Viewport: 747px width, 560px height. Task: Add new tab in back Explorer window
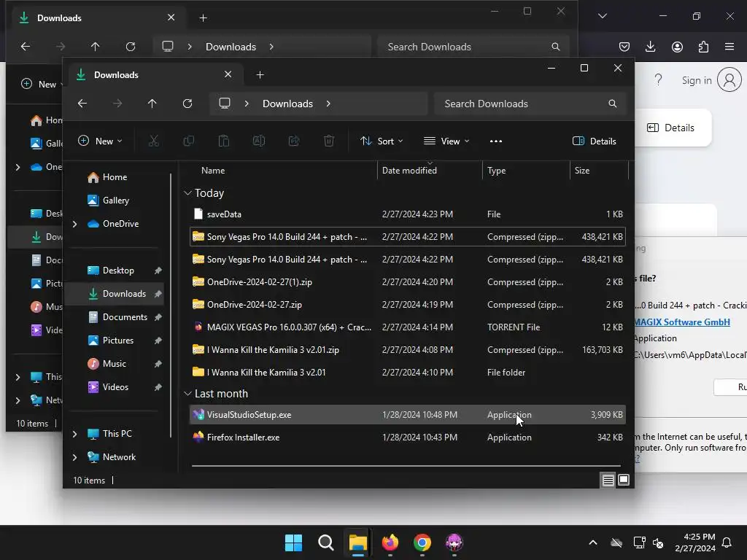coord(203,18)
